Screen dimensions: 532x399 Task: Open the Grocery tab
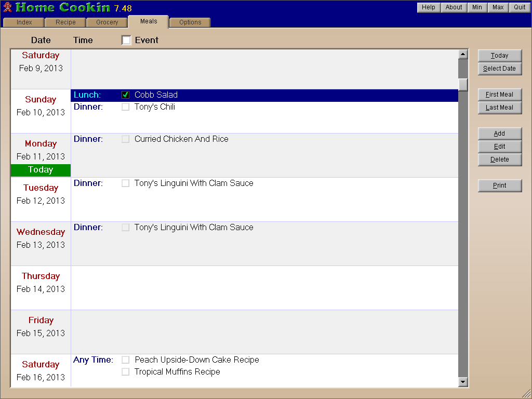point(107,22)
